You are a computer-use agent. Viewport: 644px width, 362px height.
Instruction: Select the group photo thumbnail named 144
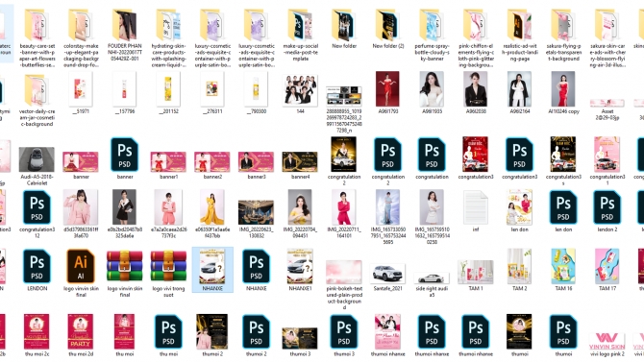pos(300,90)
